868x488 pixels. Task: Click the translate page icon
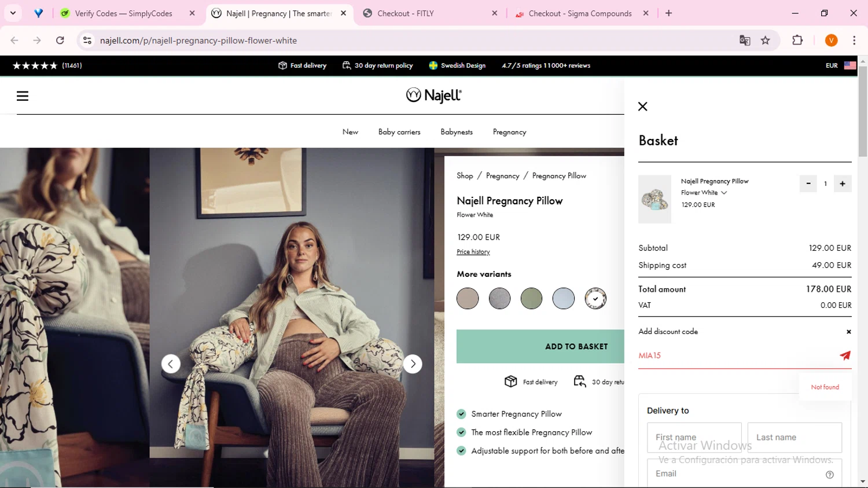(x=745, y=41)
